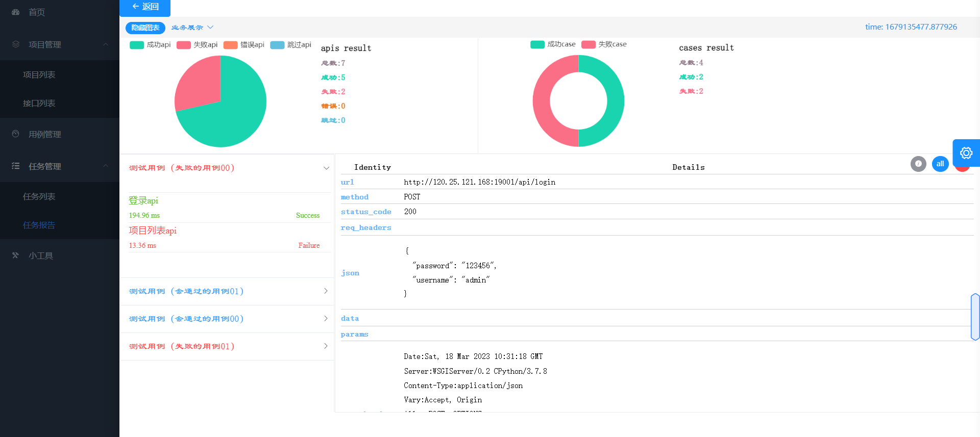Toggle the 隐藏图表 hide charts button
This screenshot has width=980, height=437.
click(x=145, y=28)
